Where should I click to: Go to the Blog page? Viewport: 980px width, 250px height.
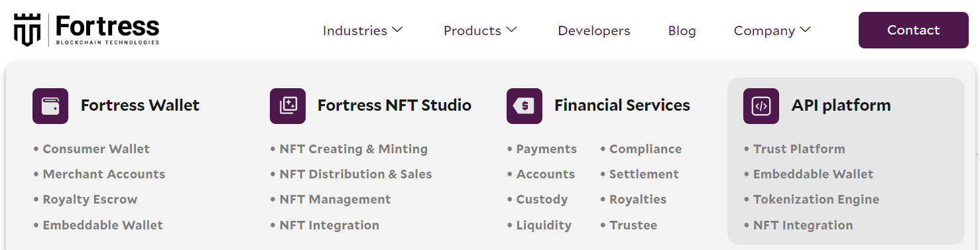(682, 31)
